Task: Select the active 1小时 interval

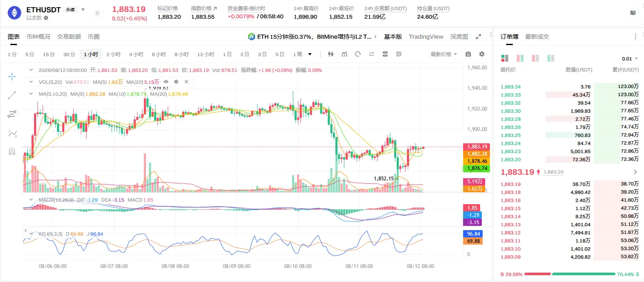Action: point(91,54)
